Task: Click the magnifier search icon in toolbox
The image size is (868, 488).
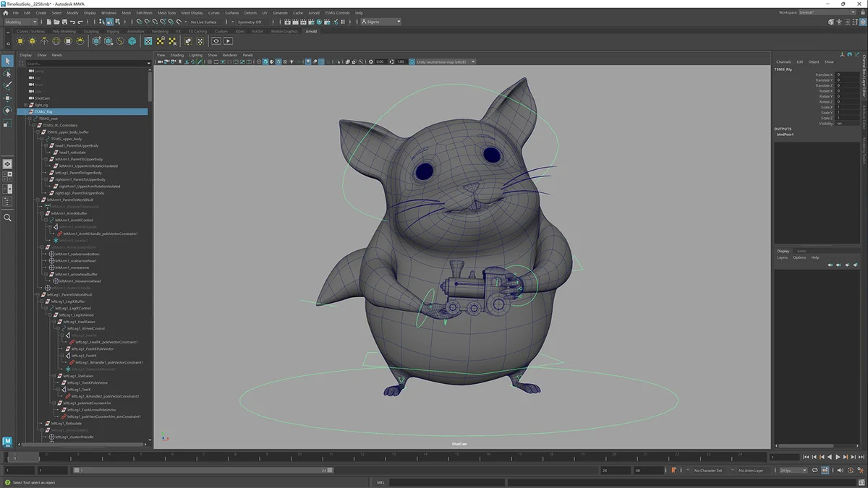Action: coord(7,218)
